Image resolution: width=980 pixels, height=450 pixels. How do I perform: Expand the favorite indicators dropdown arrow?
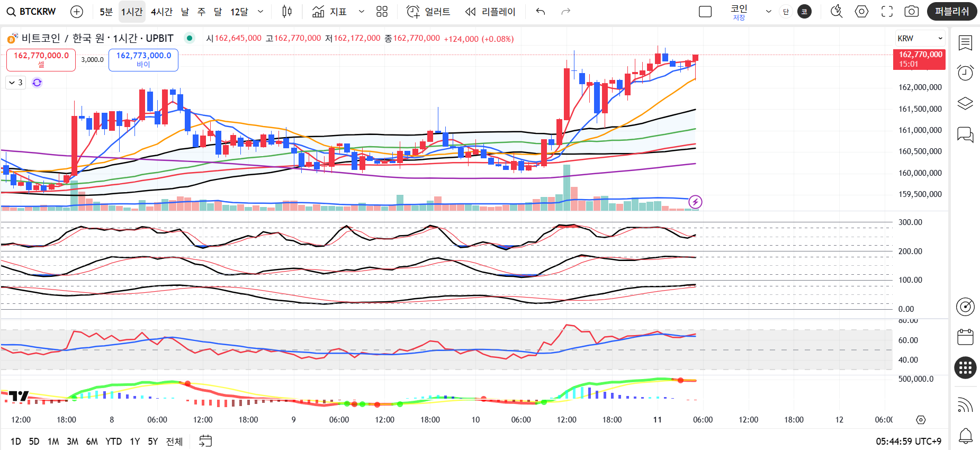point(362,12)
